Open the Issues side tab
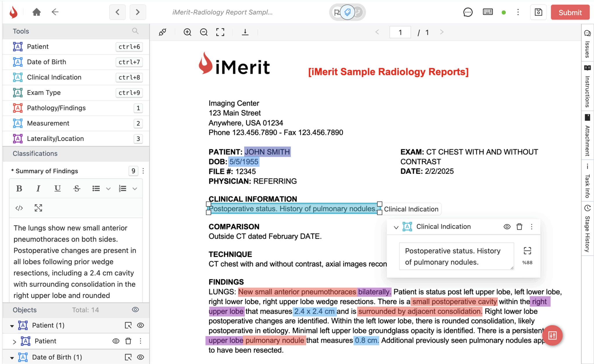Screen dimensions: 594x364 pyautogui.click(x=588, y=43)
